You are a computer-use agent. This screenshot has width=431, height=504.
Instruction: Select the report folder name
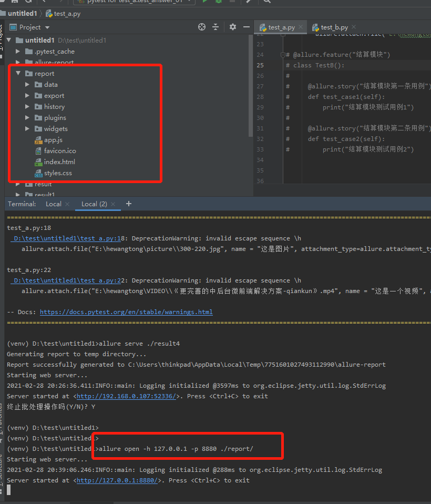pos(44,74)
